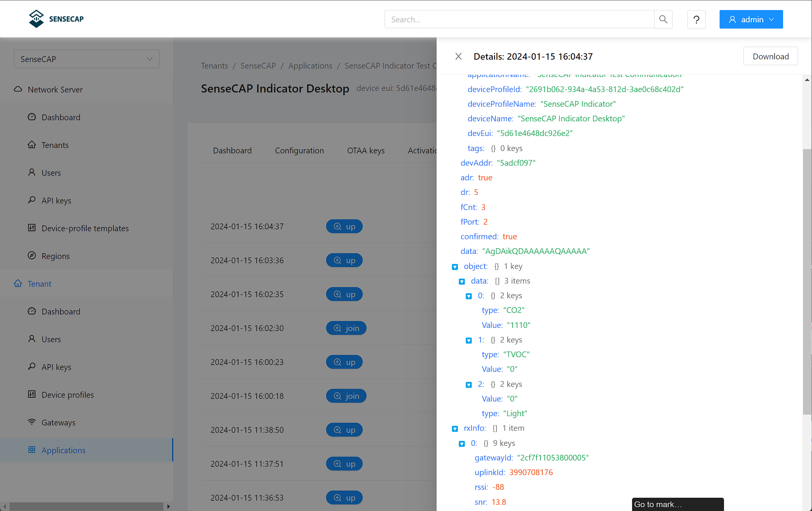Screen dimensions: 812x511
Task: Open up event at 11:36:53
Action: (x=344, y=498)
